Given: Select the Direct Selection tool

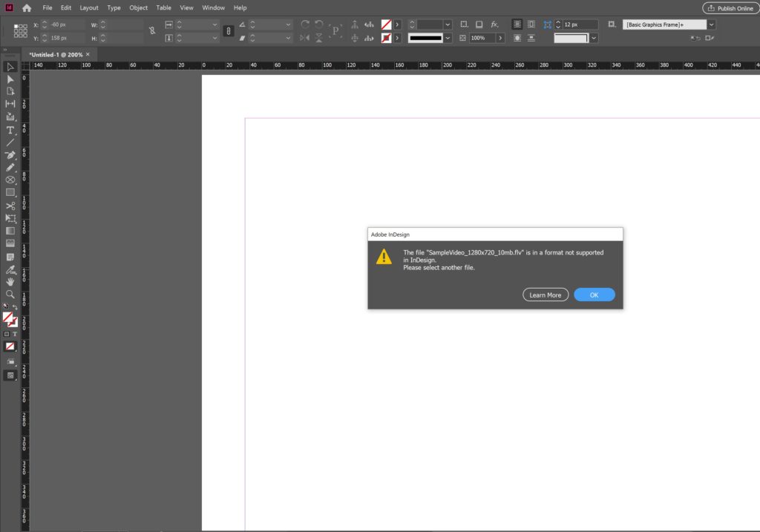Looking at the screenshot, I should (10, 79).
